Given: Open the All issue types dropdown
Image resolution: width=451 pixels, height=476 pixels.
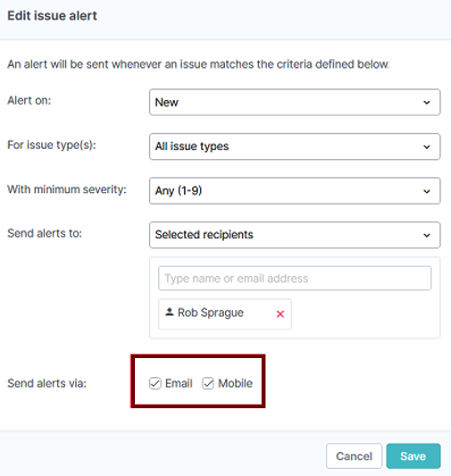Looking at the screenshot, I should [x=295, y=146].
